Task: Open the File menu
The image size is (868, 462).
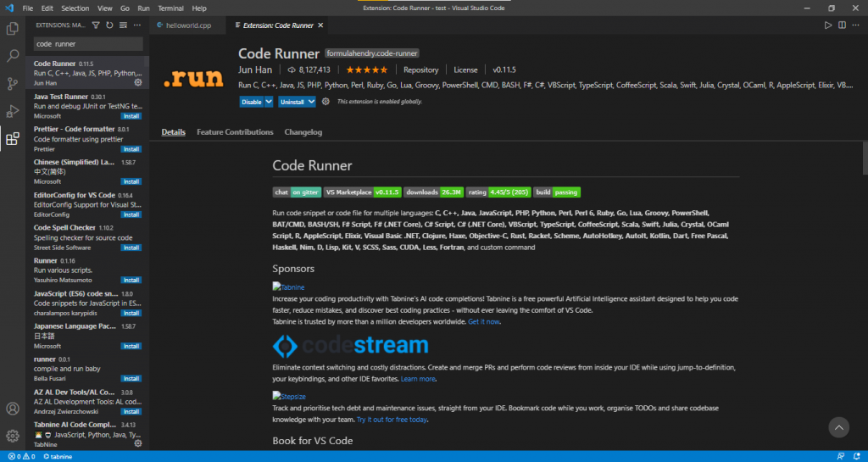Action: (x=28, y=8)
